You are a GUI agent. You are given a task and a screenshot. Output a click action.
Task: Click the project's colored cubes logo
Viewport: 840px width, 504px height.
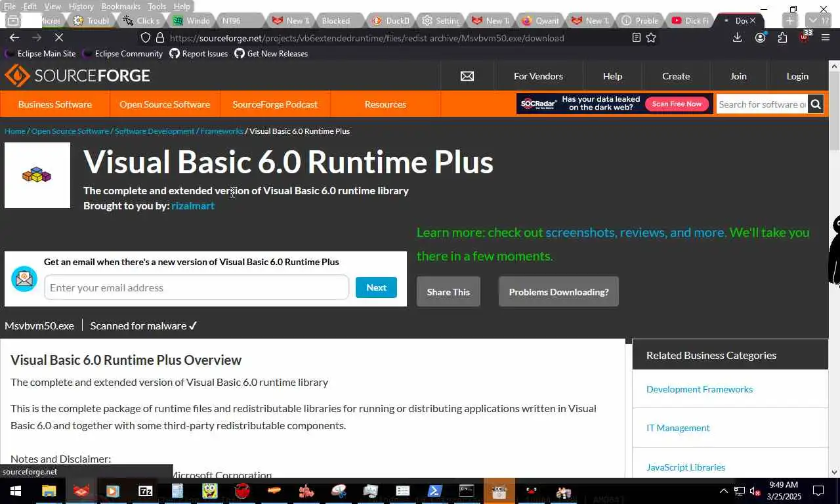click(37, 175)
